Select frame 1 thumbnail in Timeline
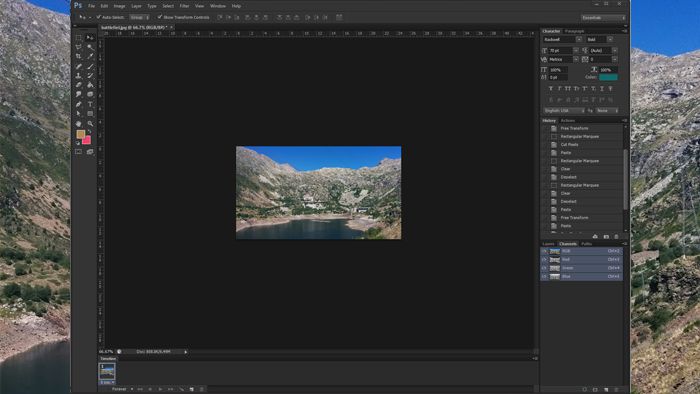The height and width of the screenshot is (394, 700). (x=107, y=371)
